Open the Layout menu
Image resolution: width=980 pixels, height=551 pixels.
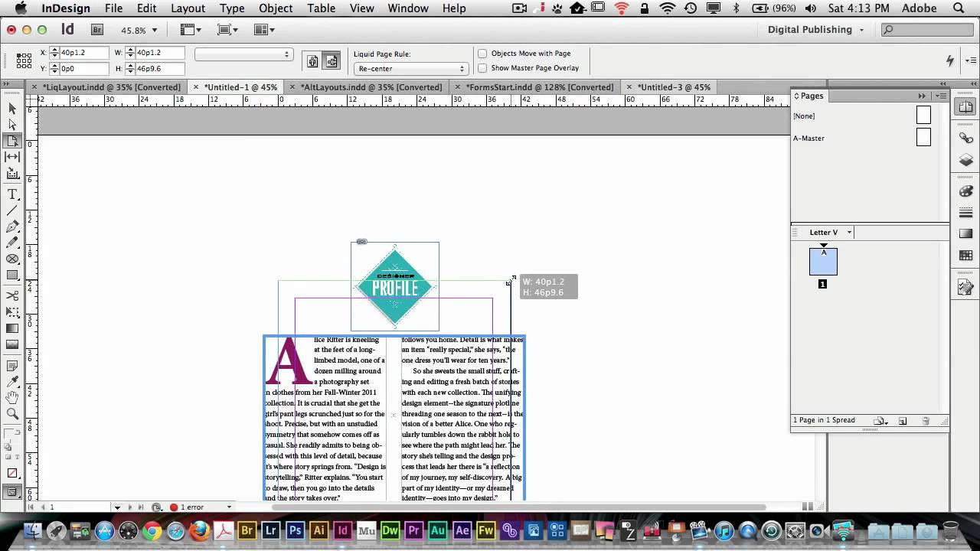188,8
